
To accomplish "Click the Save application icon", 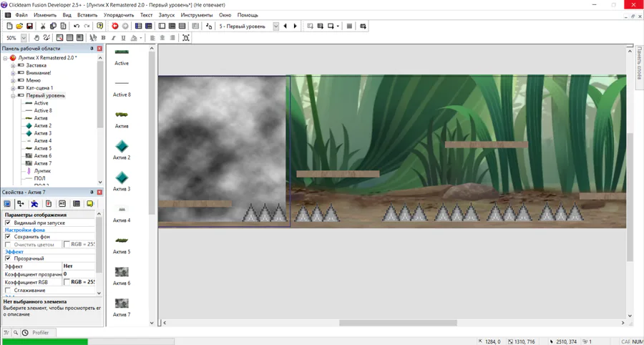I will click(29, 26).
